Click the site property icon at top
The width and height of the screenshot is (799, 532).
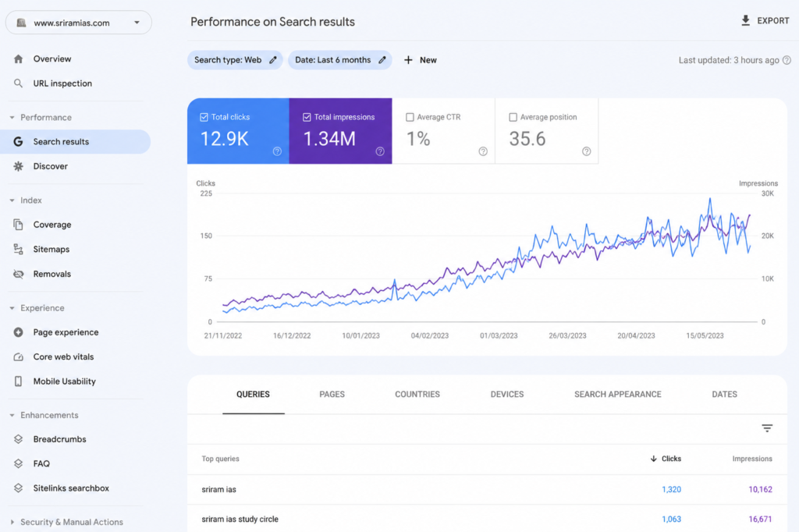click(x=21, y=23)
